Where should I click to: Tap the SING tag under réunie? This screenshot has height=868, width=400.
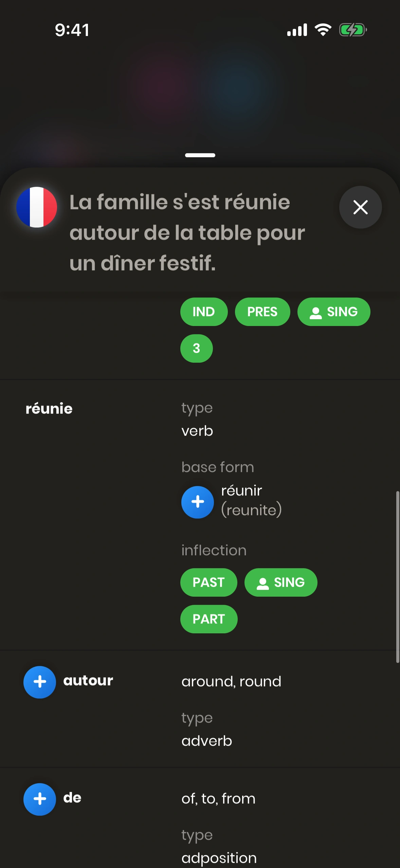(x=281, y=582)
